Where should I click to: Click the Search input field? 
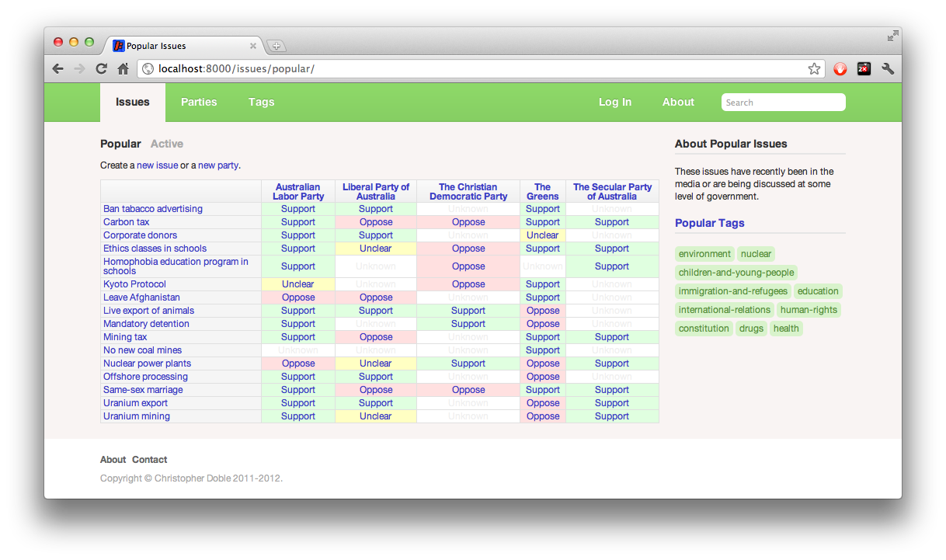click(x=784, y=103)
